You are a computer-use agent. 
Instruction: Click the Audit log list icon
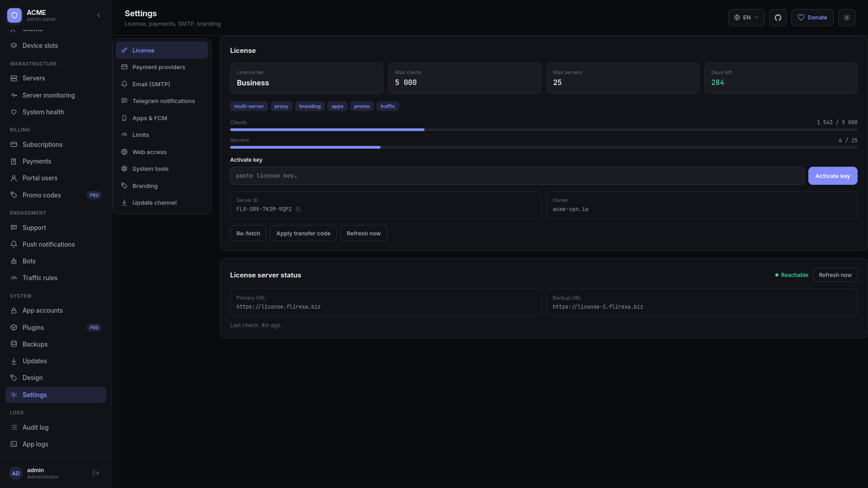click(x=14, y=427)
